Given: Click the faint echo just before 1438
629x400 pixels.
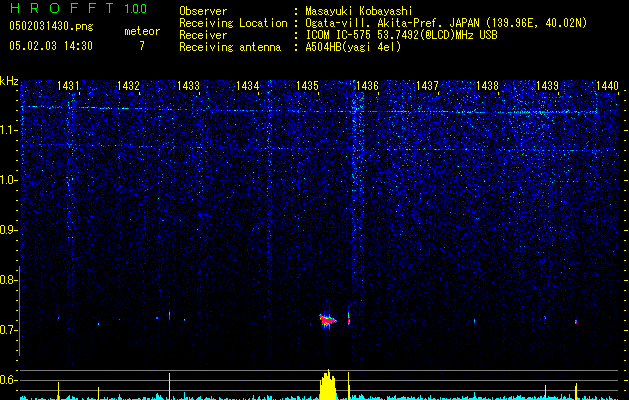Looking at the screenshot, I should (x=475, y=321).
